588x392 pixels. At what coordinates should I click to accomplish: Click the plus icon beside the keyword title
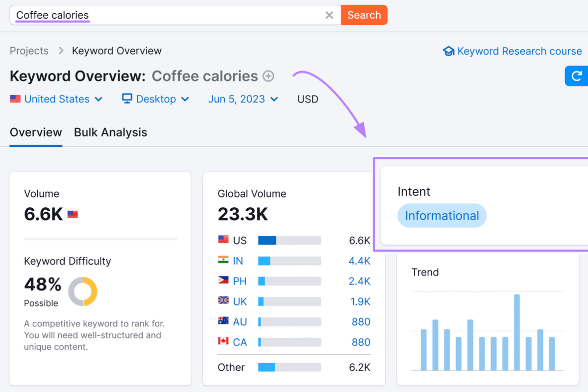pos(269,76)
